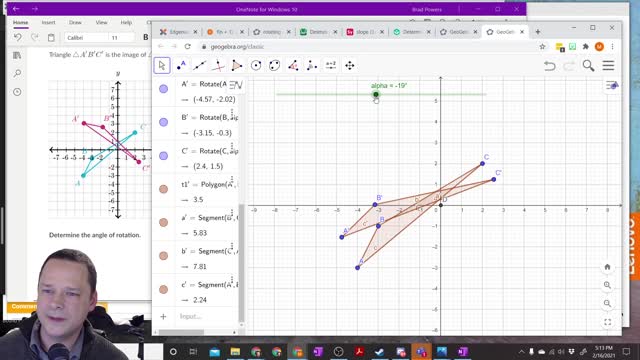640x360 pixels.
Task: Click the OneNote paste clipboard button
Action: 51,38
